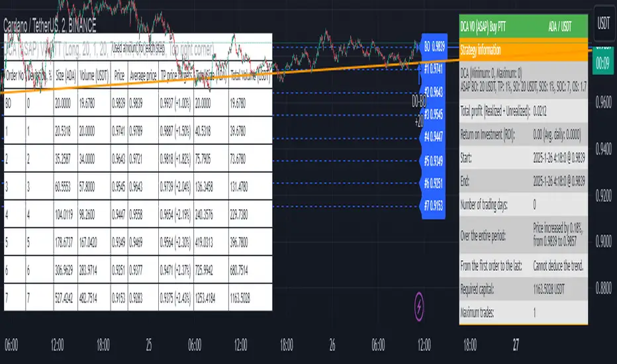
Task: Click the 25 date on the time axis
Action: point(149,345)
